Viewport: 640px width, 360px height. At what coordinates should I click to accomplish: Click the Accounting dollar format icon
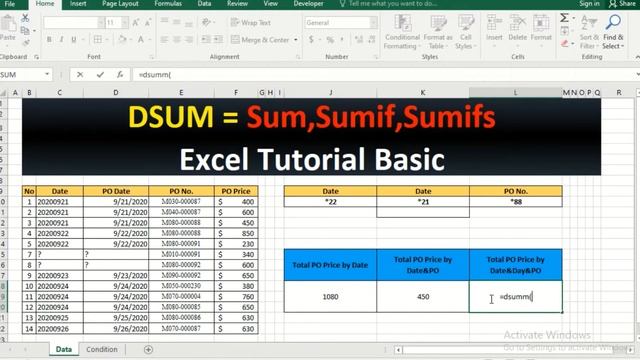[x=311, y=40]
